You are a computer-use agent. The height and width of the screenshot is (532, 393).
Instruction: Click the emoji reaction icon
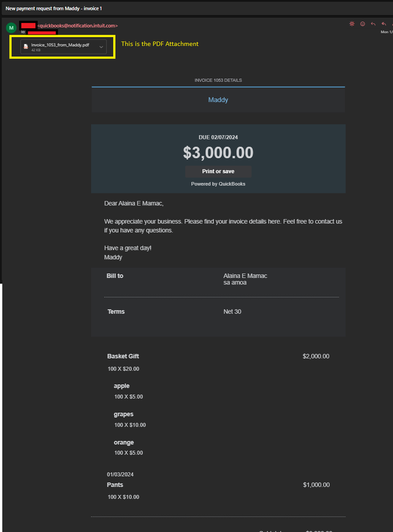click(363, 24)
